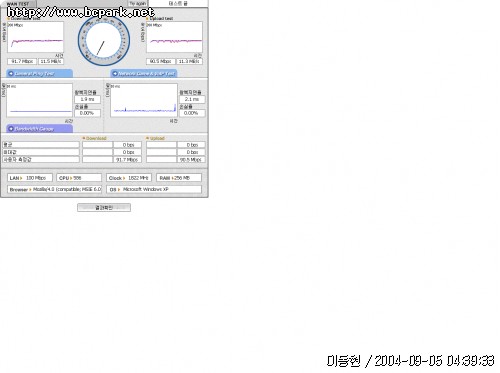The image size is (500, 373).
Task: Click the Download test graph
Action: pos(35,37)
